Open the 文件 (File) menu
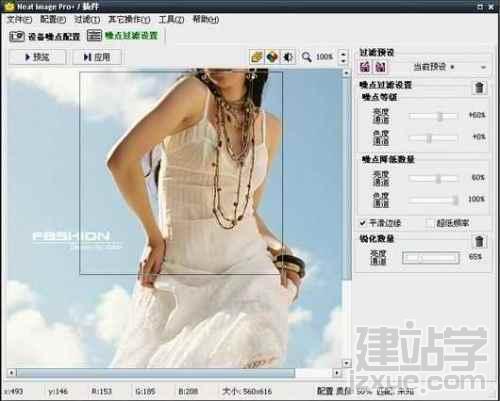 pos(19,19)
